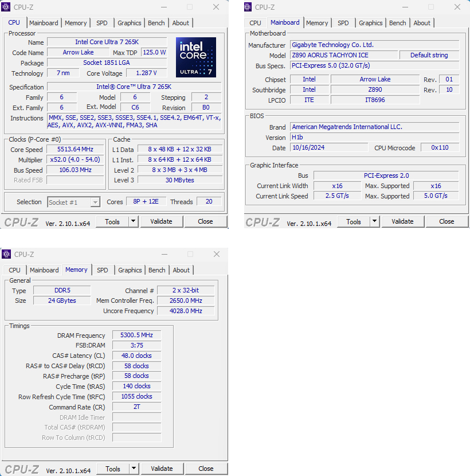470x476 pixels.
Task: Click the CPU-Z logo in the Memory window footer
Action: coord(21,469)
